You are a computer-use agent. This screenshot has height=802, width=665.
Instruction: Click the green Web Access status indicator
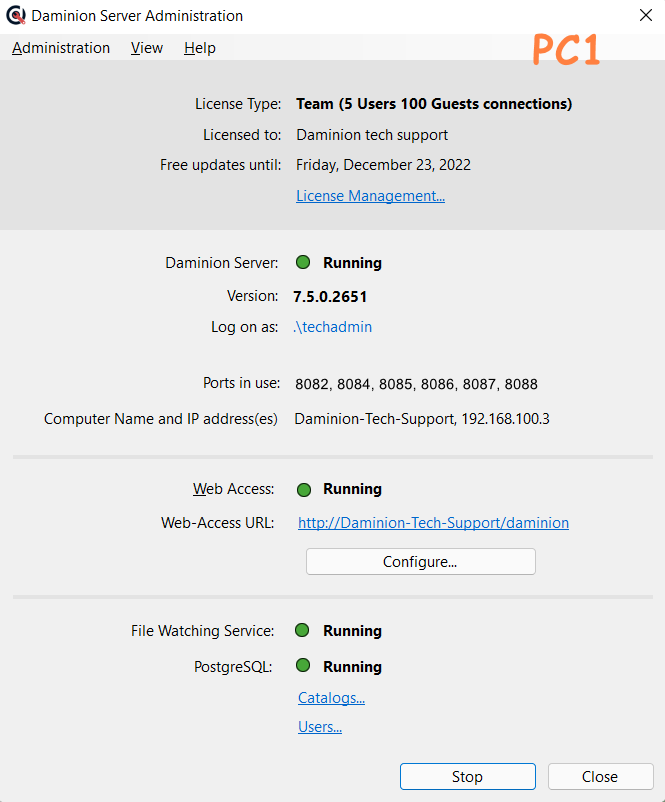304,489
